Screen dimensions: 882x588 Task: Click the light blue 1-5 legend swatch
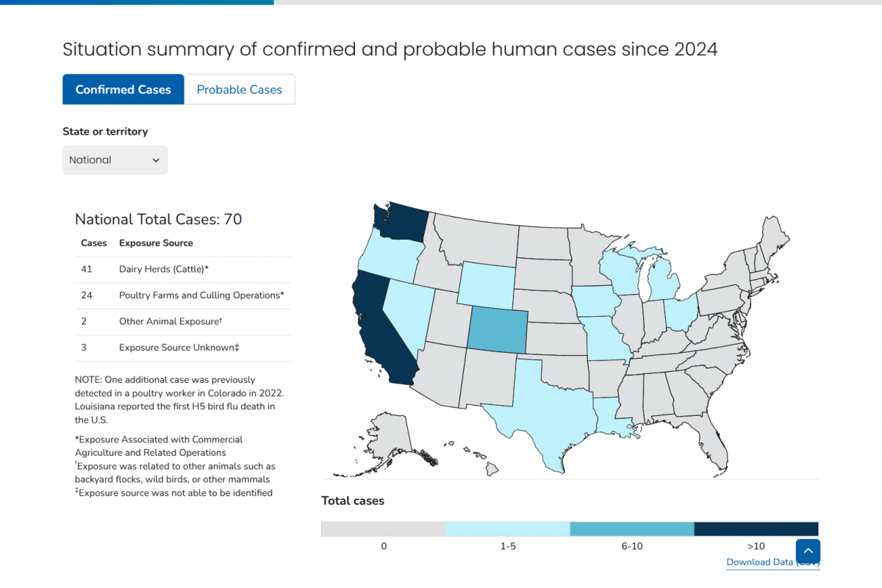[508, 529]
